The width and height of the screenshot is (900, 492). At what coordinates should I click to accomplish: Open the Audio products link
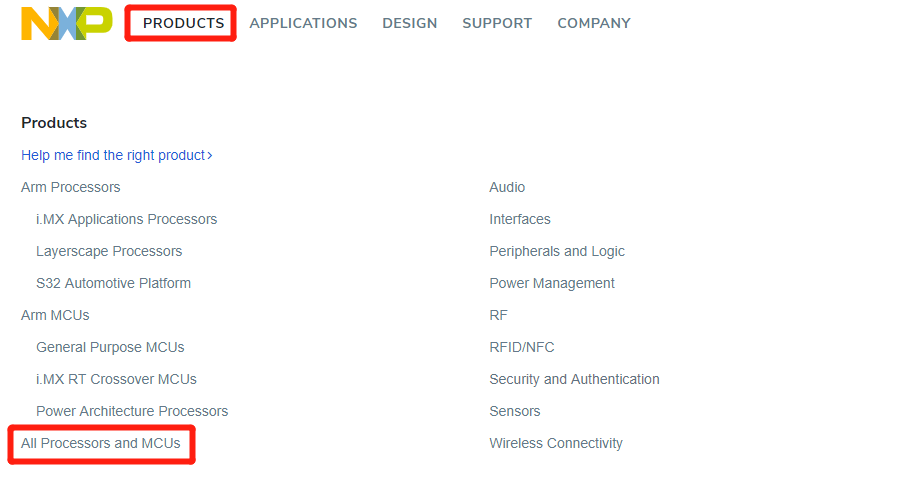click(x=507, y=188)
